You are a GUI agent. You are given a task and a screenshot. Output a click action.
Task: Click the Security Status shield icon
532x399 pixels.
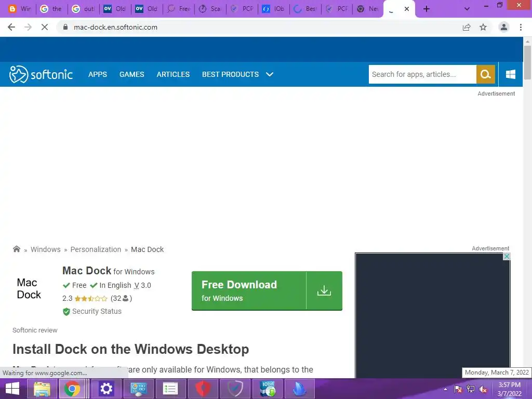[66, 312]
